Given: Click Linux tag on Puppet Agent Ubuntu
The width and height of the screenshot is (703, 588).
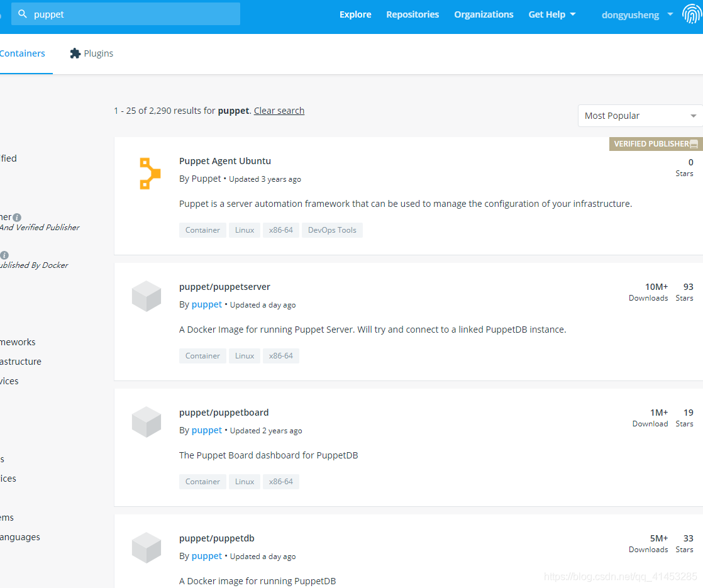Looking at the screenshot, I should click(245, 230).
